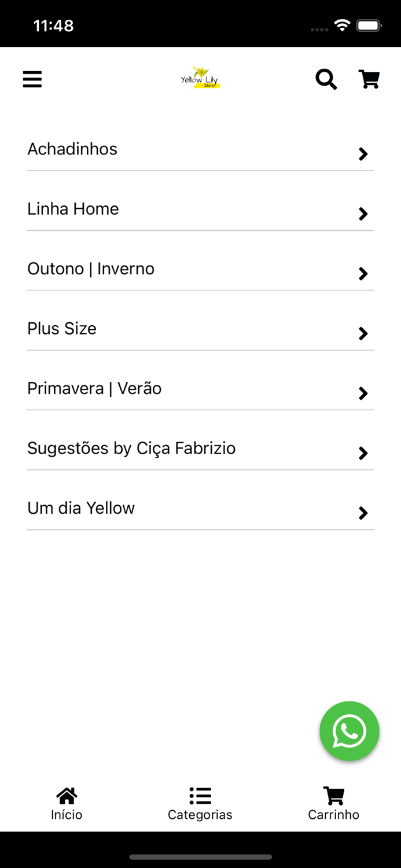Switch to the Carrinho tab

(333, 803)
